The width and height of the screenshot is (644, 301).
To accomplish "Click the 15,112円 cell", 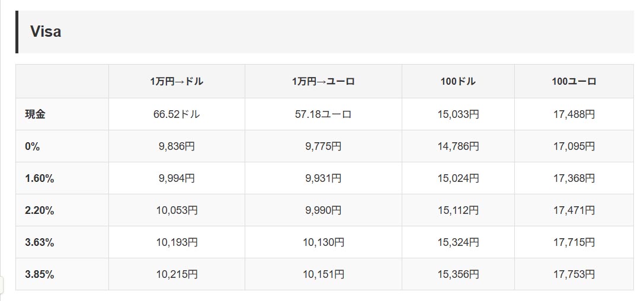I will [x=458, y=210].
